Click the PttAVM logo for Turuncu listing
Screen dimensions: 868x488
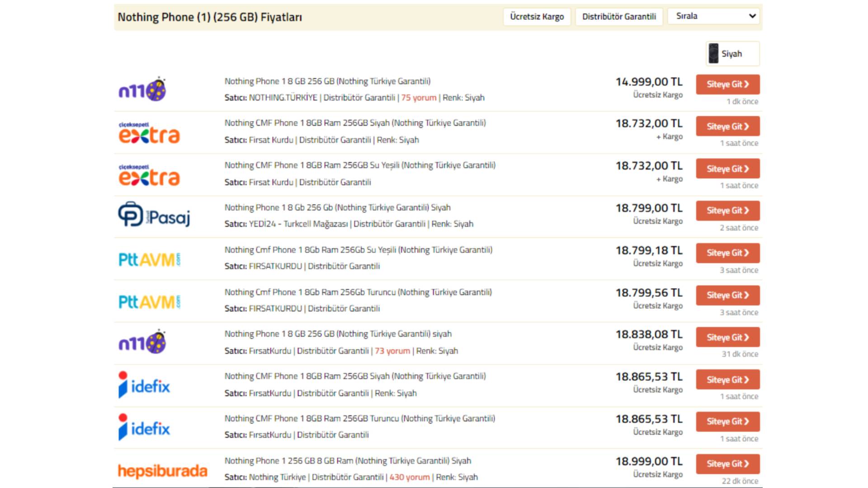click(149, 301)
